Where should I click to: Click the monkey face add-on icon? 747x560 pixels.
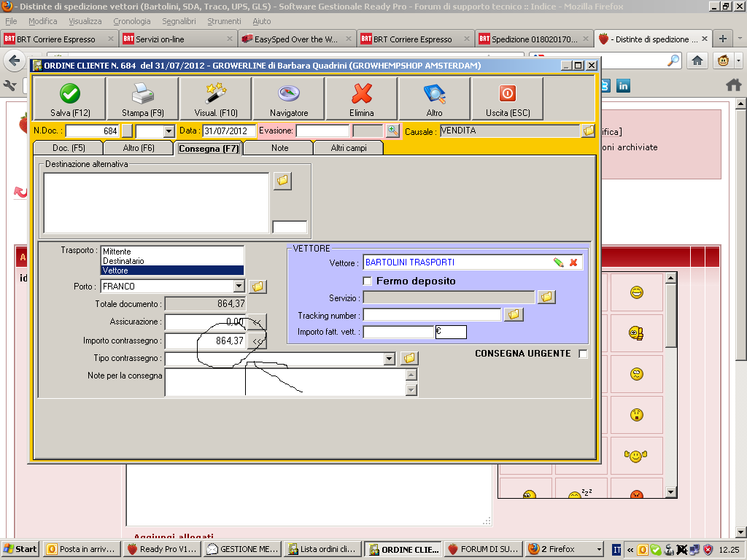723,61
